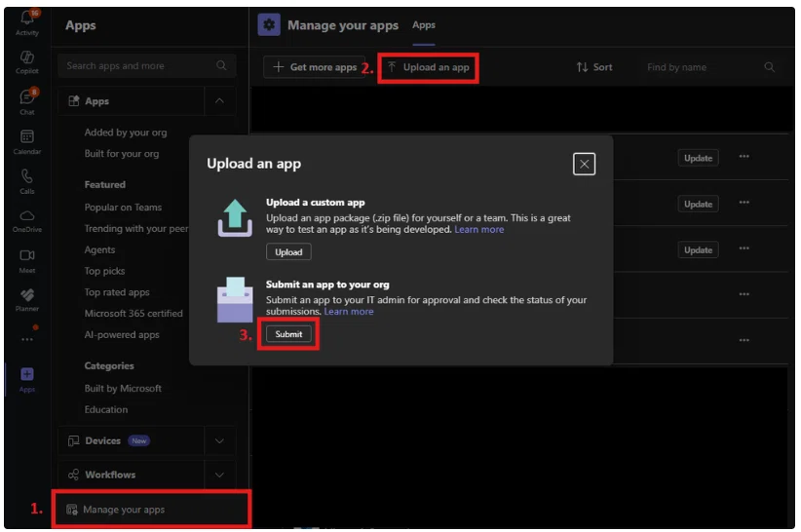Screen dimensions: 801x532
Task: Close the Upload an app dialog
Action: [x=585, y=165]
